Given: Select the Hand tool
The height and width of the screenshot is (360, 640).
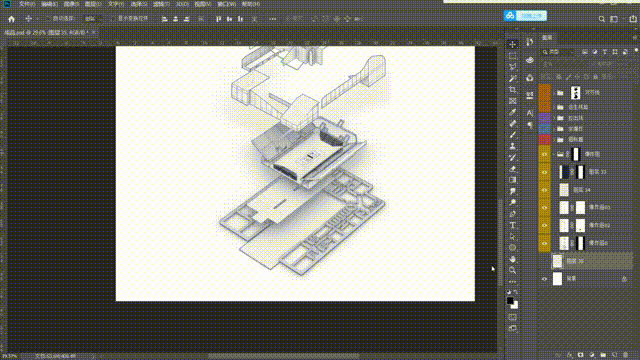Looking at the screenshot, I should [513, 259].
